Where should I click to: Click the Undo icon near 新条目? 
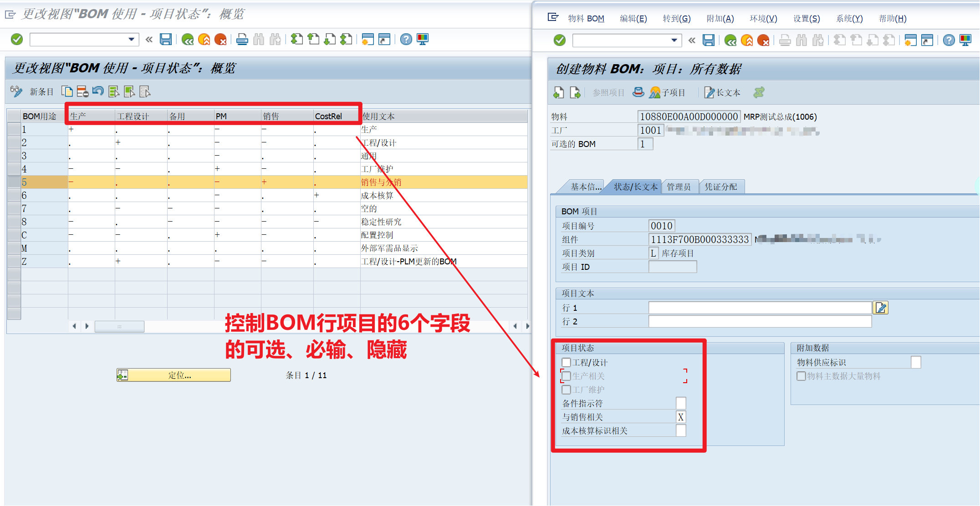pyautogui.click(x=99, y=91)
